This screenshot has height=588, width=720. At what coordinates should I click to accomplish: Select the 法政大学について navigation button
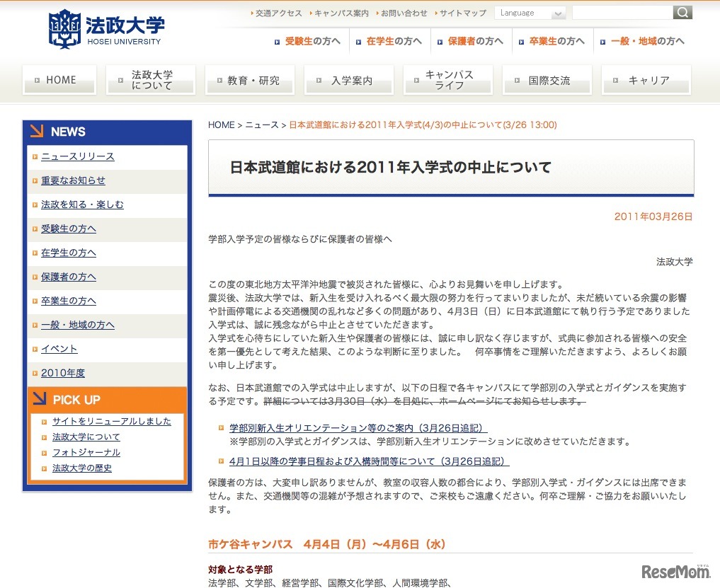click(151, 80)
